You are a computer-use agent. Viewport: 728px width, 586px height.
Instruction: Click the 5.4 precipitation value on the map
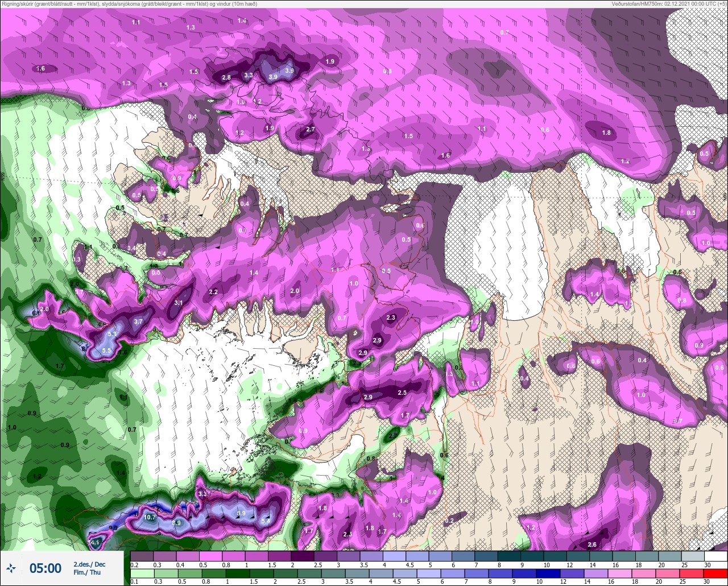tap(266, 520)
